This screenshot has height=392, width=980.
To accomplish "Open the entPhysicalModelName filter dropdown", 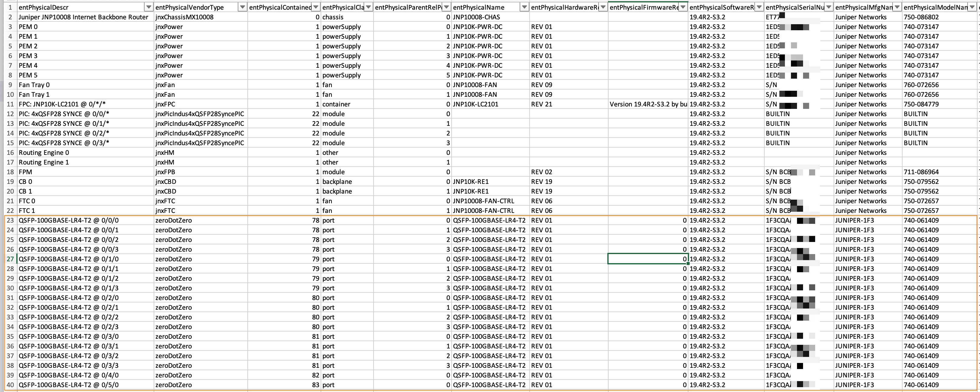I will pos(972,7).
